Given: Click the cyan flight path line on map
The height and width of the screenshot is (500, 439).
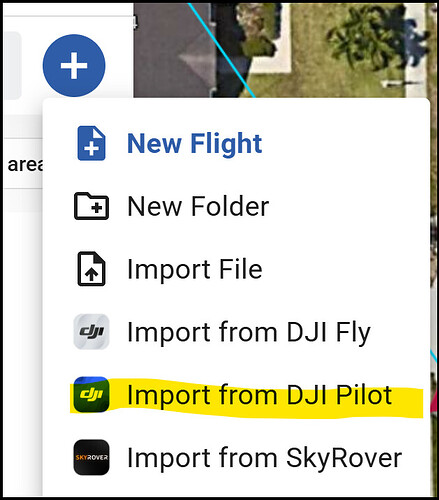Looking at the screenshot, I should point(221,50).
